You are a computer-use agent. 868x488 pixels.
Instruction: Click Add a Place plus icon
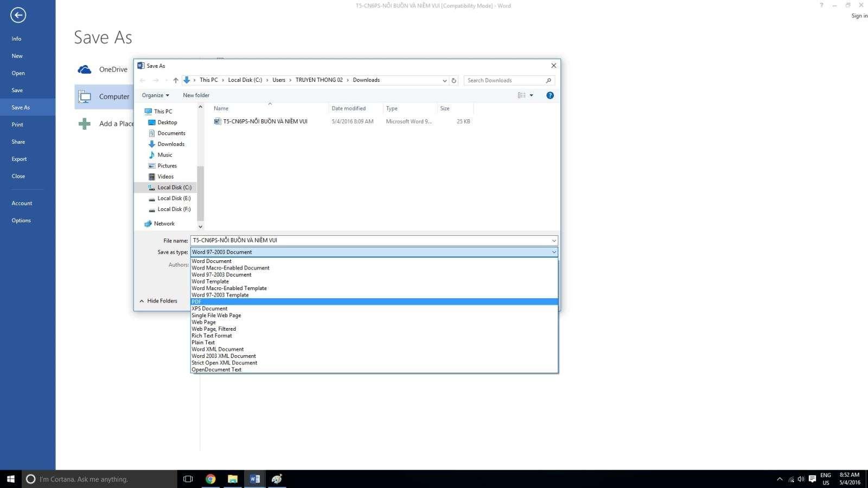click(x=85, y=124)
